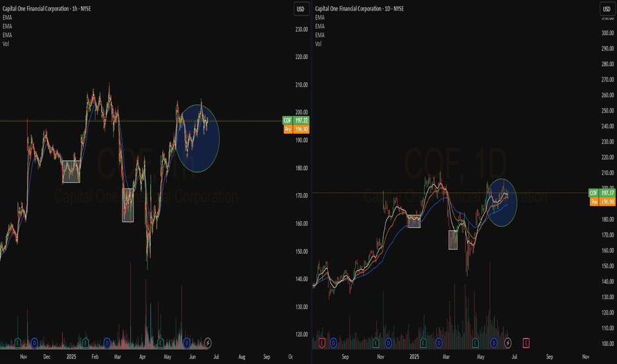Click 250.00 on the 1D price axis
Viewport: 617px width, 364px height.
click(x=608, y=111)
